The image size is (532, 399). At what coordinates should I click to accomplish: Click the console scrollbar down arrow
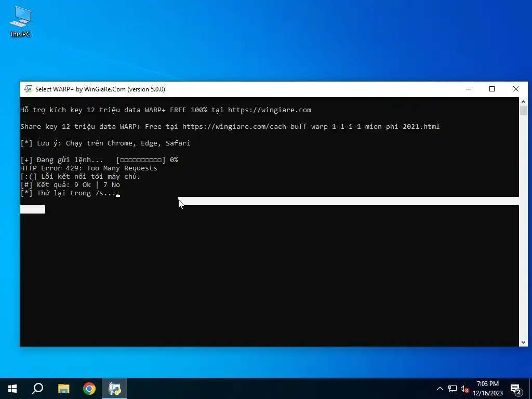pyautogui.click(x=523, y=342)
